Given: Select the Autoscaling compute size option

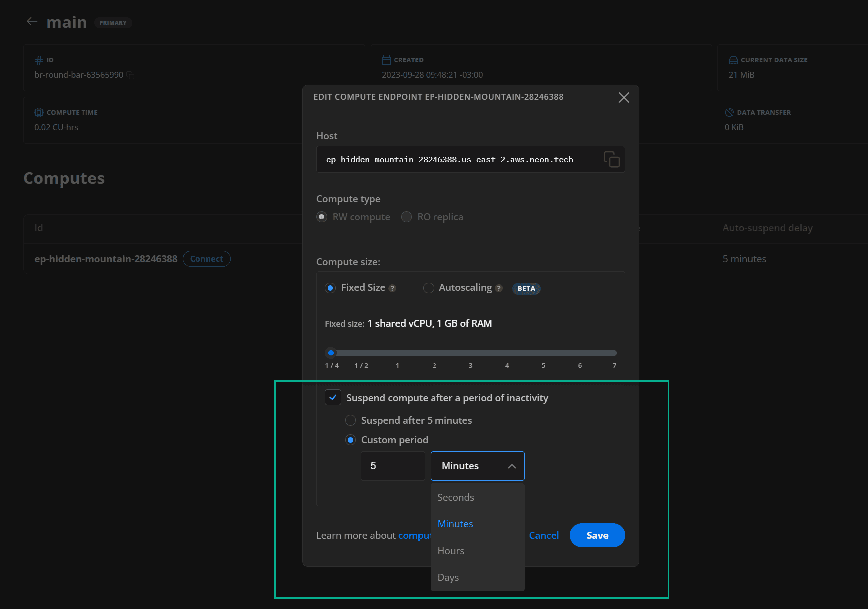Looking at the screenshot, I should 428,288.
